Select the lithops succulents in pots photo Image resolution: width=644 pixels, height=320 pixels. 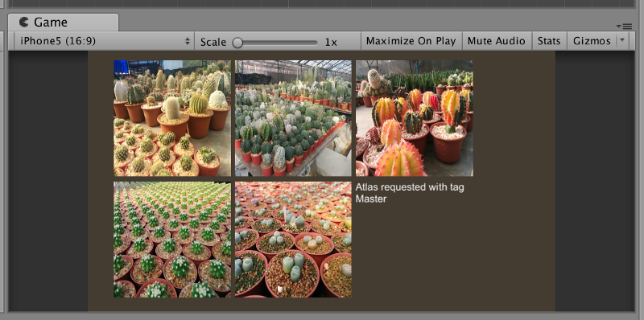[x=293, y=240]
